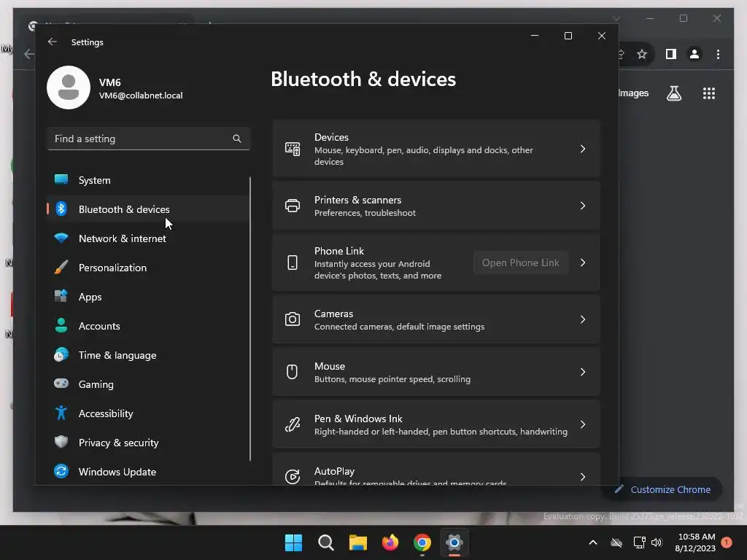Open volume speaker tray icon
Viewport: 747px width, 560px height.
(657, 542)
